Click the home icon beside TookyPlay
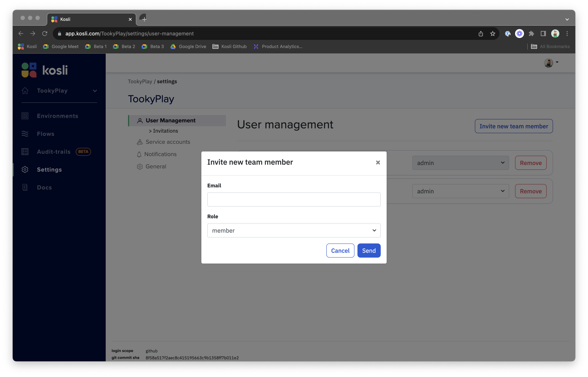Viewport: 588px width, 377px height. coord(25,91)
